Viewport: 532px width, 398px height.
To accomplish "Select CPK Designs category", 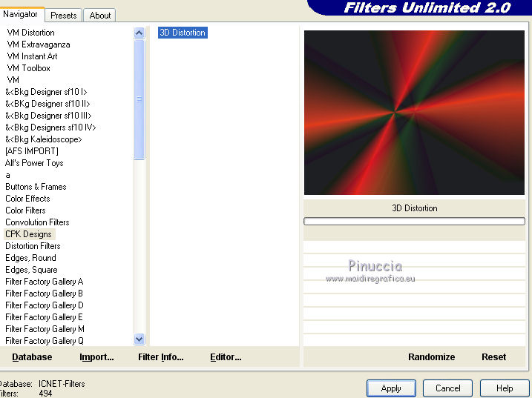I will tap(29, 234).
